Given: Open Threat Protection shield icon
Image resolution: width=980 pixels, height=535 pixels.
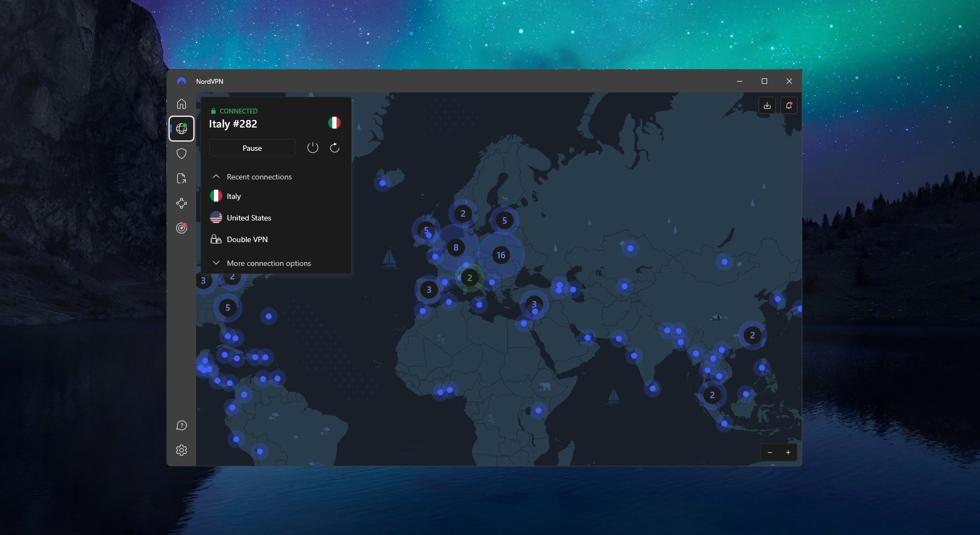Looking at the screenshot, I should 182,153.
